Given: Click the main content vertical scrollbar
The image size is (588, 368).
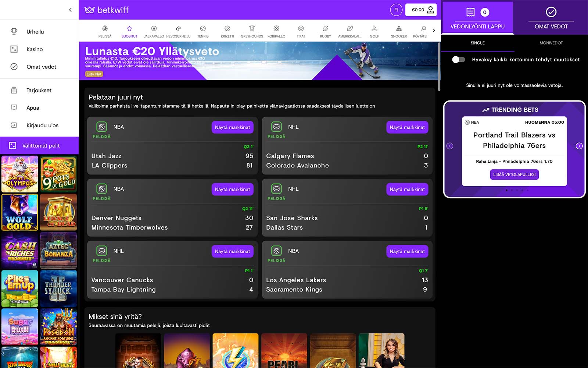Looking at the screenshot, I should (439, 67).
